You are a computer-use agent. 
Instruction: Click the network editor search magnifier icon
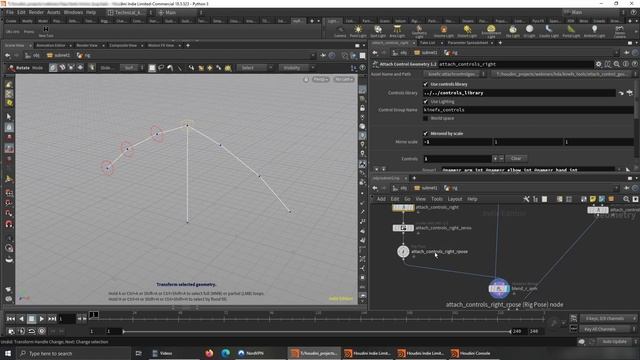626,199
